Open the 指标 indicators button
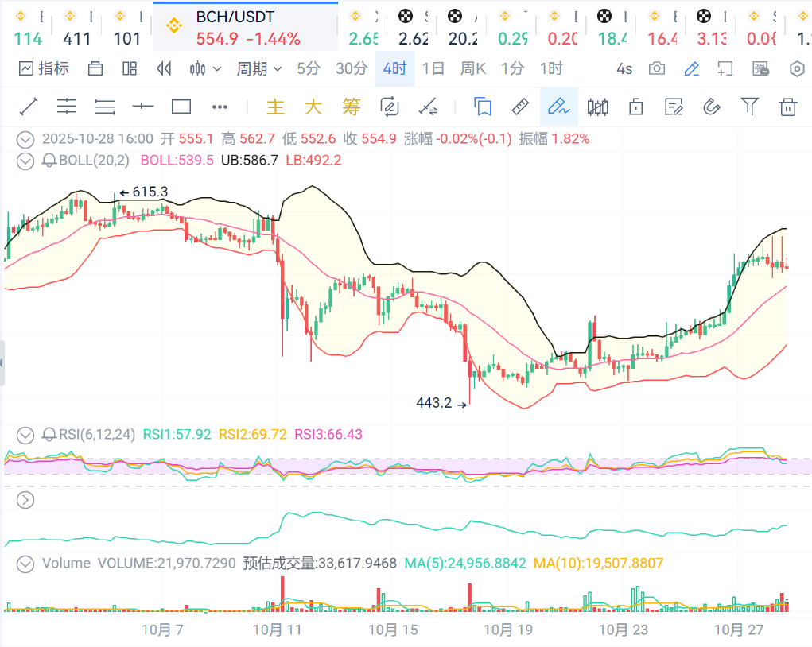Viewport: 812px width, 647px height. pos(45,69)
